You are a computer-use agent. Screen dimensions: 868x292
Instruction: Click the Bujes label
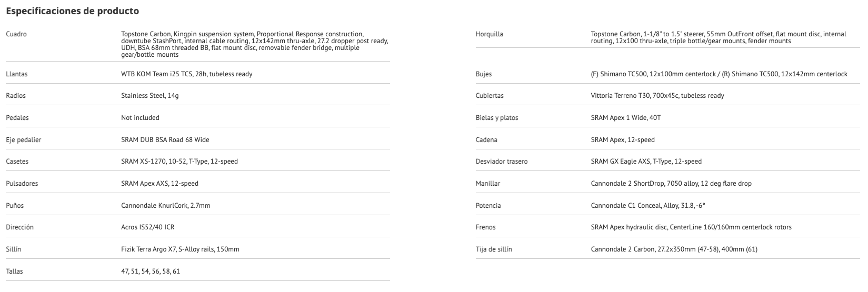[483, 74]
